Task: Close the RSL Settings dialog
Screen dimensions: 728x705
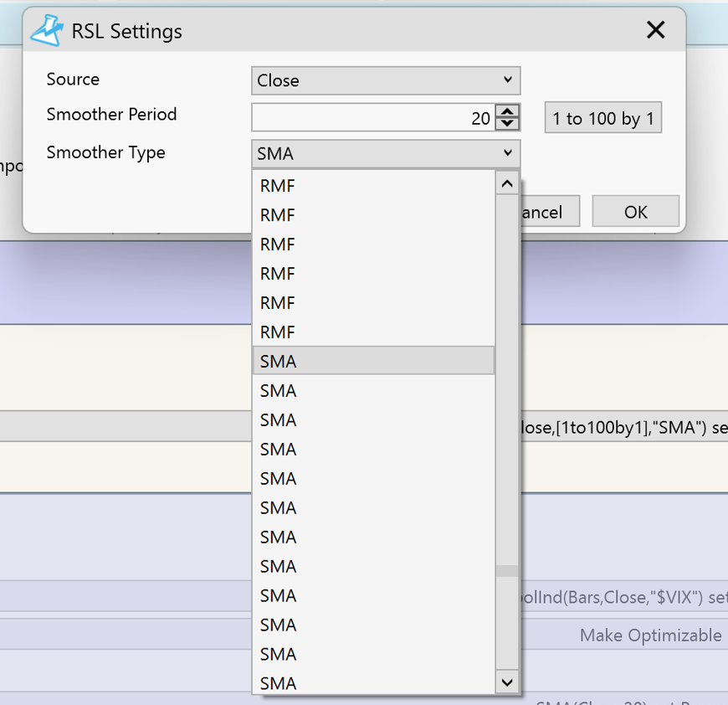Action: [655, 31]
